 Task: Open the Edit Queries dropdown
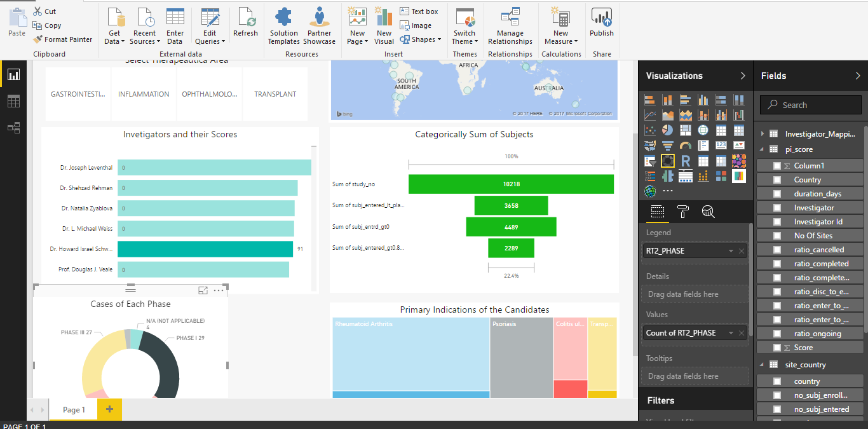210,27
